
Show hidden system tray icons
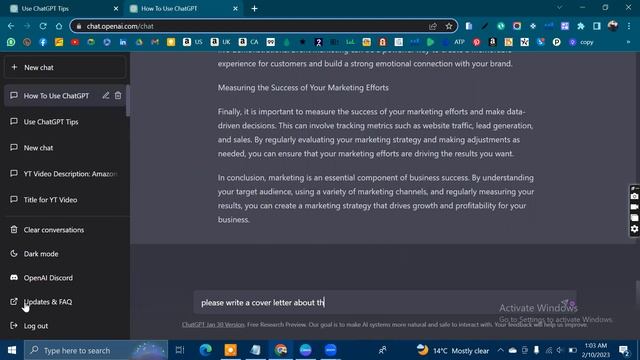coord(500,350)
